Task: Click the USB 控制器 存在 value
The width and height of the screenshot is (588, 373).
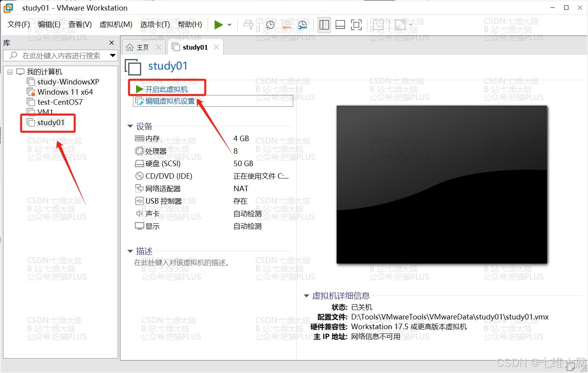Action: pos(240,201)
